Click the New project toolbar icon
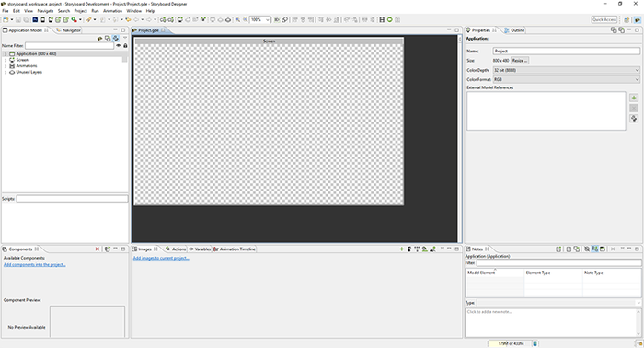 (6, 19)
